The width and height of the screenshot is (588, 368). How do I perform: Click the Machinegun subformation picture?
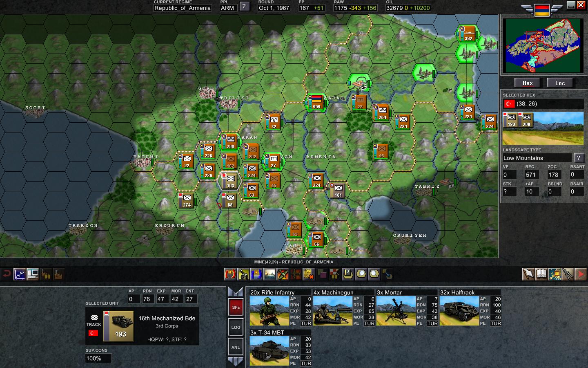point(333,311)
